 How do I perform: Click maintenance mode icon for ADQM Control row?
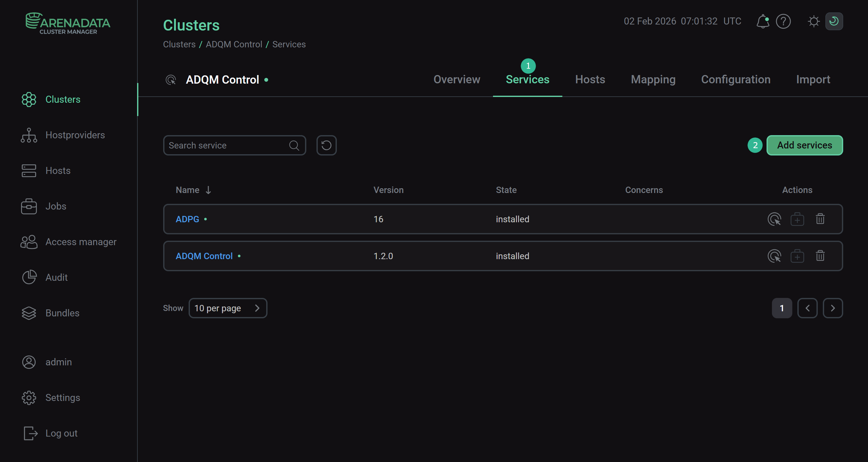797,256
